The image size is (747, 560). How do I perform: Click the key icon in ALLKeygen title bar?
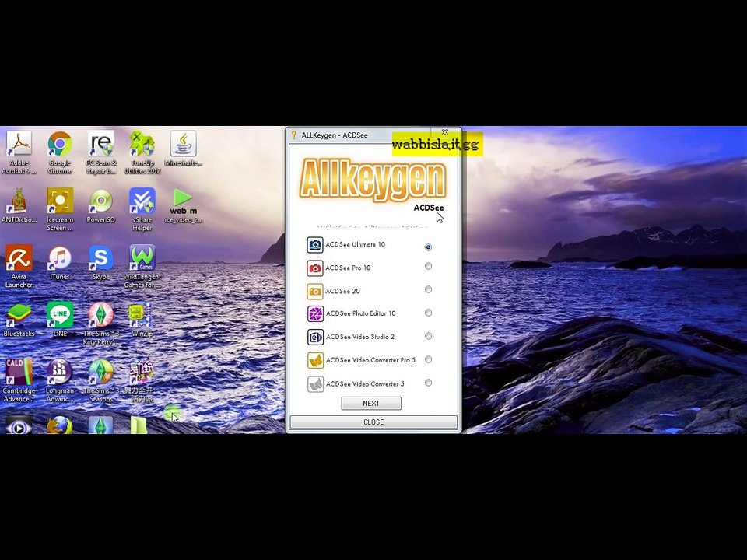[x=294, y=135]
